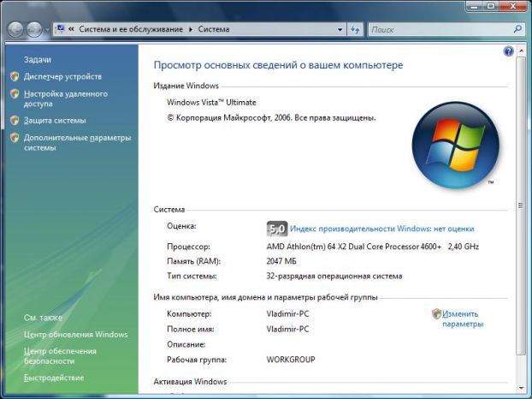The height and width of the screenshot is (399, 532).
Task: Open "Диспетчер устройств" link
Action: 62,77
